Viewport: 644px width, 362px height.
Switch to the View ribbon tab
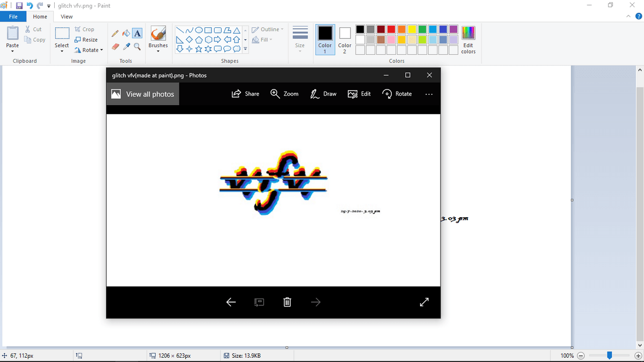[x=67, y=17]
